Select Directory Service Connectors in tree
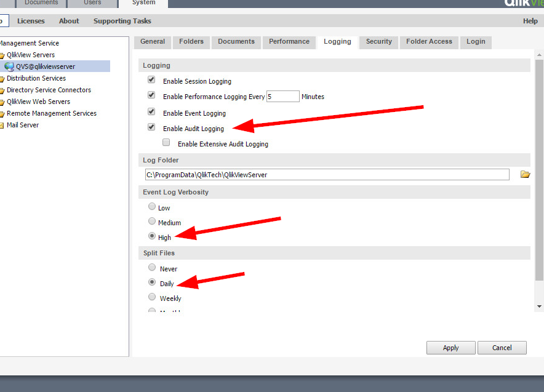544x392 pixels. click(49, 90)
